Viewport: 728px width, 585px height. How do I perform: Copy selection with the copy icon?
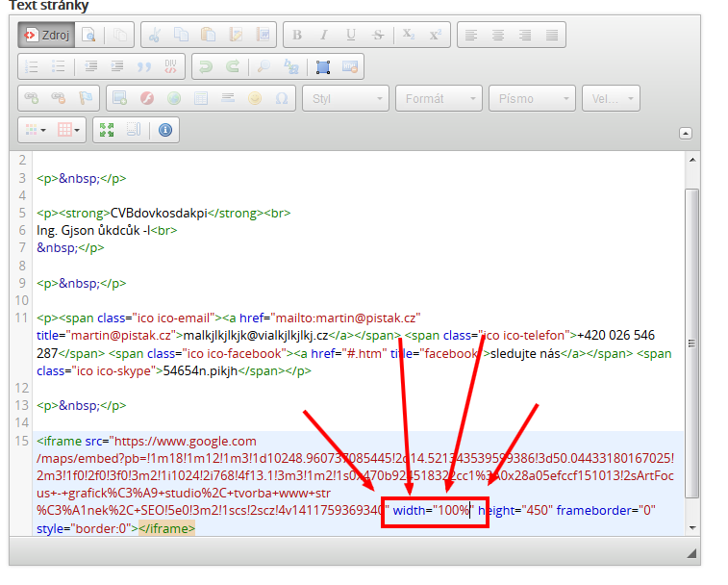click(x=181, y=35)
